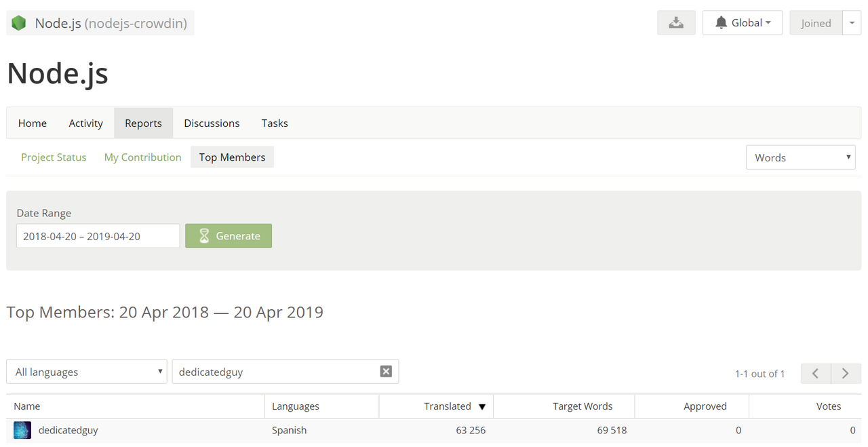Viewport: 868px width, 447px height.
Task: Select the Reports tab
Action: coord(143,123)
